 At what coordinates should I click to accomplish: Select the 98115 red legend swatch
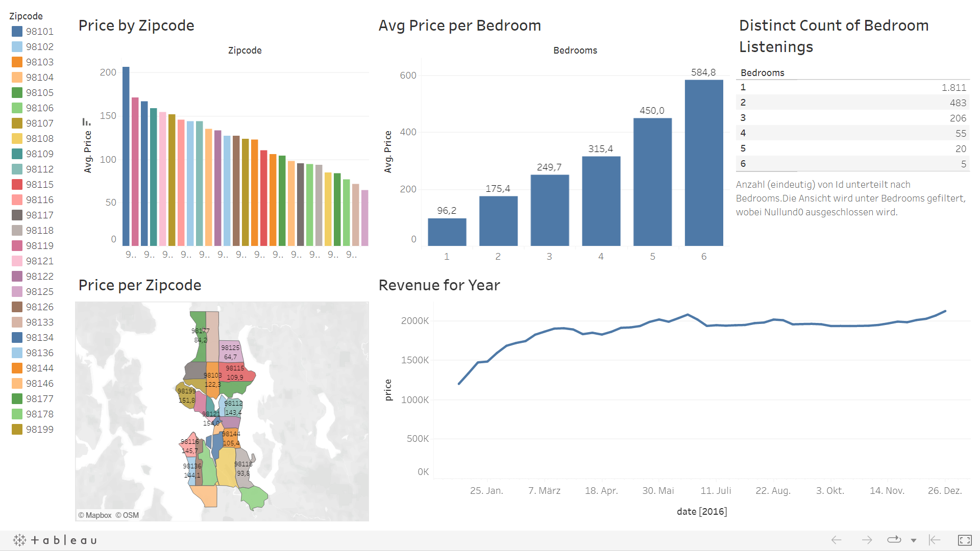[x=17, y=185]
